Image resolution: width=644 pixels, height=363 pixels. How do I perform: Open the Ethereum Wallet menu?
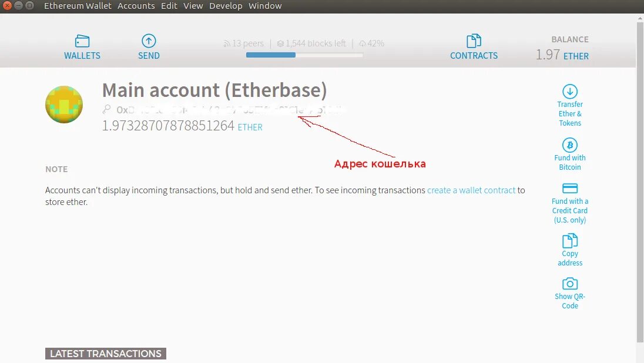[x=78, y=6]
